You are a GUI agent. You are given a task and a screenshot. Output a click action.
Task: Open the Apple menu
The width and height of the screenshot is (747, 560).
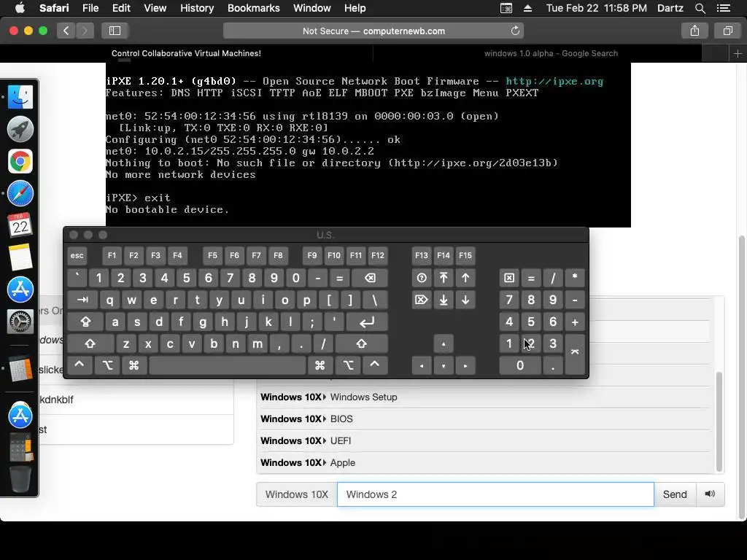[x=20, y=8]
